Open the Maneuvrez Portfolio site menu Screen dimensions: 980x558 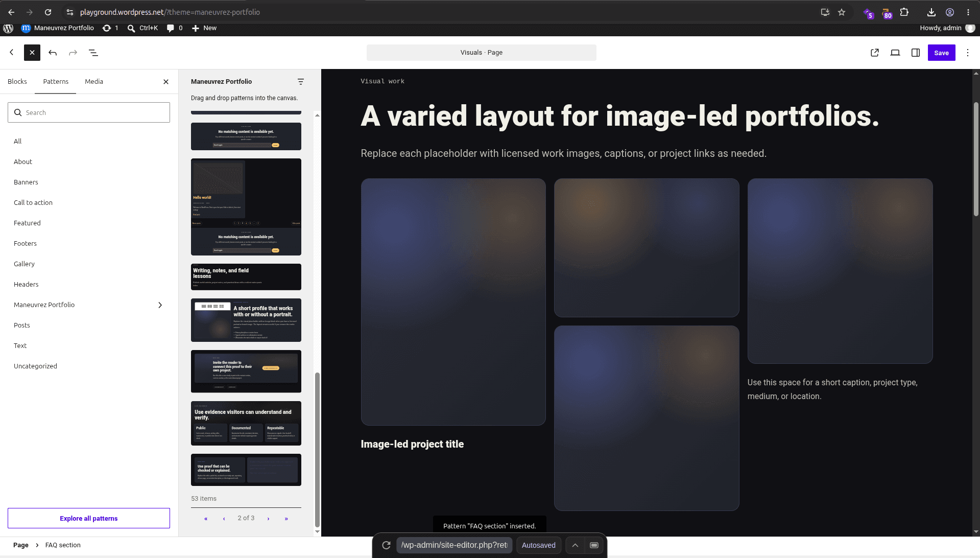pos(58,28)
